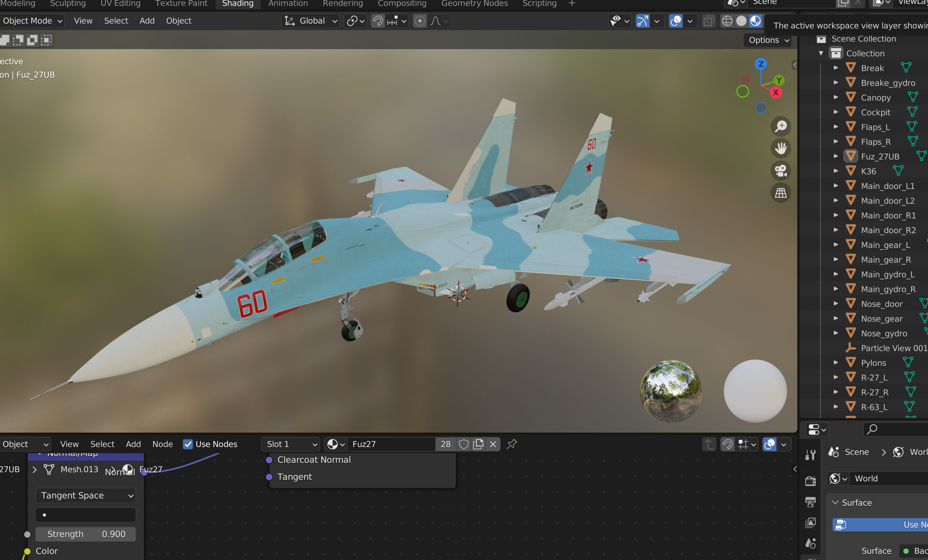Add a new workspace with plus button
The height and width of the screenshot is (560, 928).
(x=572, y=4)
